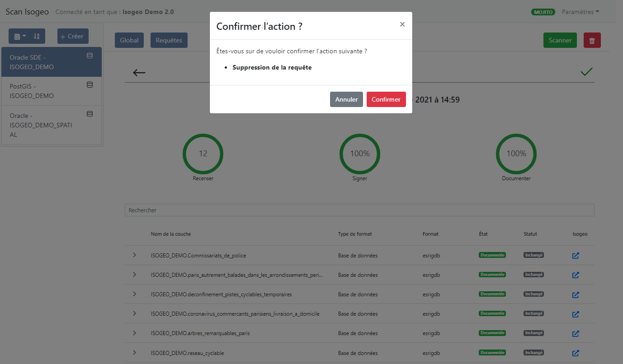The image size is (623, 364).
Task: Select PostGIS - ISOGEO_DEMO entry
Action: [x=52, y=91]
